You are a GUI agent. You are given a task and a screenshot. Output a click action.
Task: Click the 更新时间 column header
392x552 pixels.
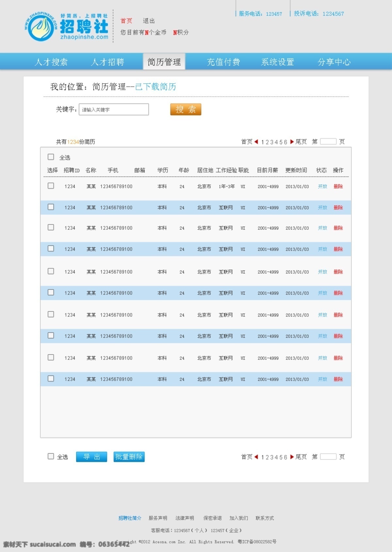click(x=296, y=170)
